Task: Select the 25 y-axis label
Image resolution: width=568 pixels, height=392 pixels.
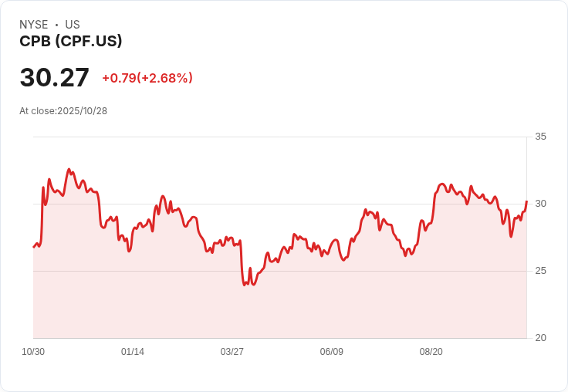Action: pyautogui.click(x=540, y=271)
